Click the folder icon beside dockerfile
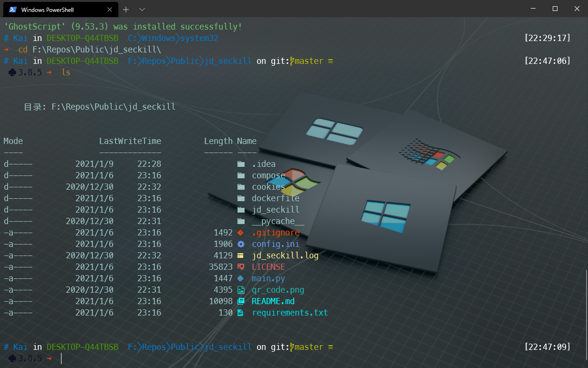The image size is (588, 368). coord(241,198)
